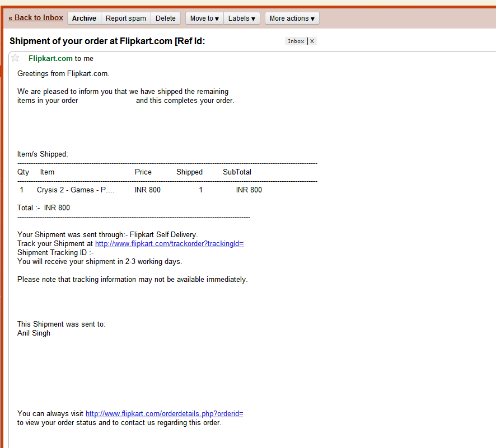
Task: Go back to Inbox
Action: click(x=36, y=18)
